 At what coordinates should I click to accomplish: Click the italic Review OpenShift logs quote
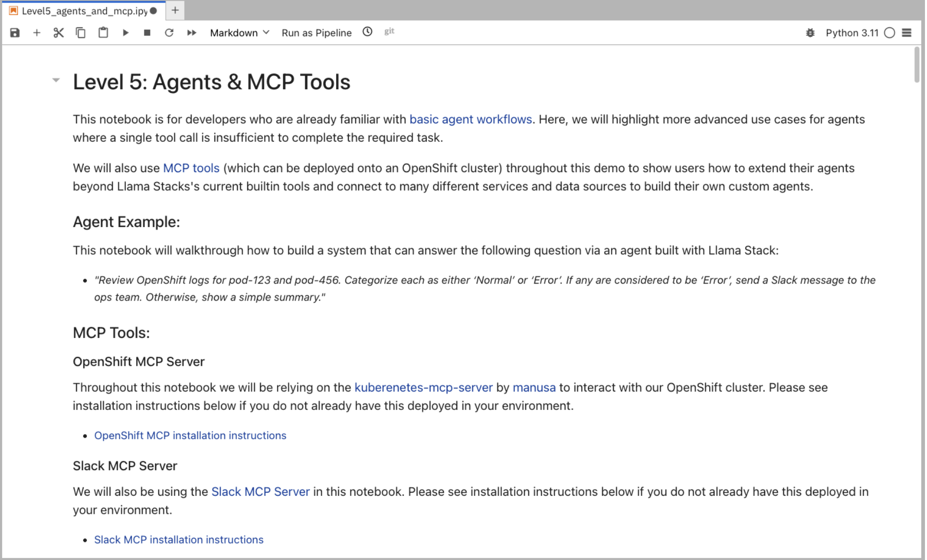pos(485,288)
